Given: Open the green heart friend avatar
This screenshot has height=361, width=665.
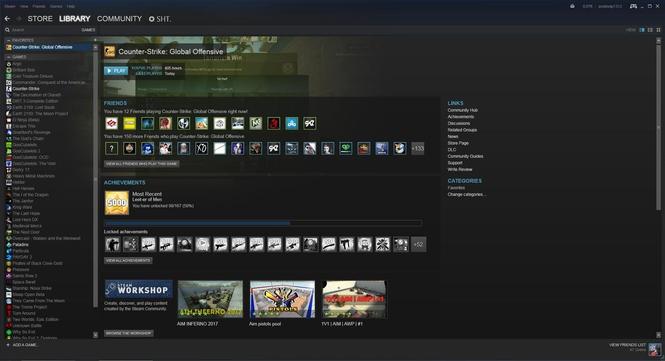Looking at the screenshot, I should (x=346, y=148).
